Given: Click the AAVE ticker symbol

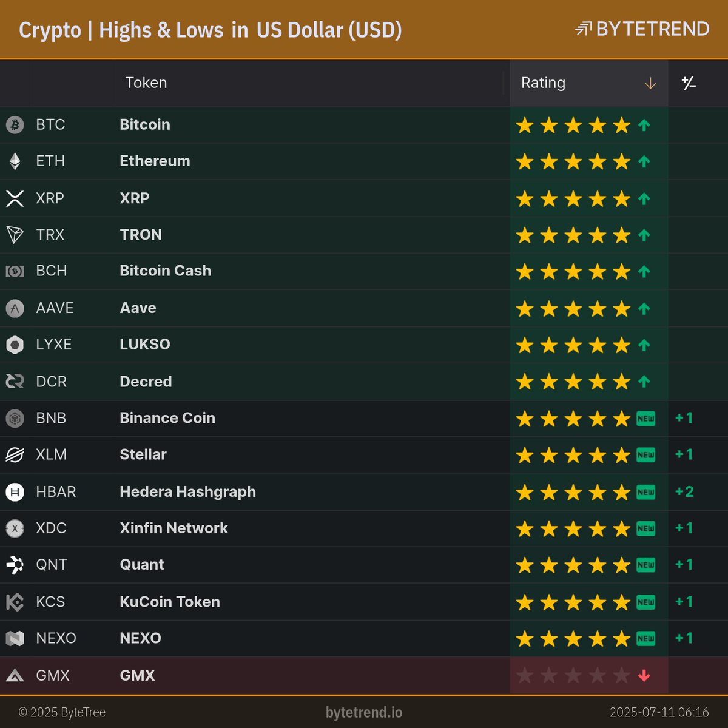Looking at the screenshot, I should (x=55, y=308).
